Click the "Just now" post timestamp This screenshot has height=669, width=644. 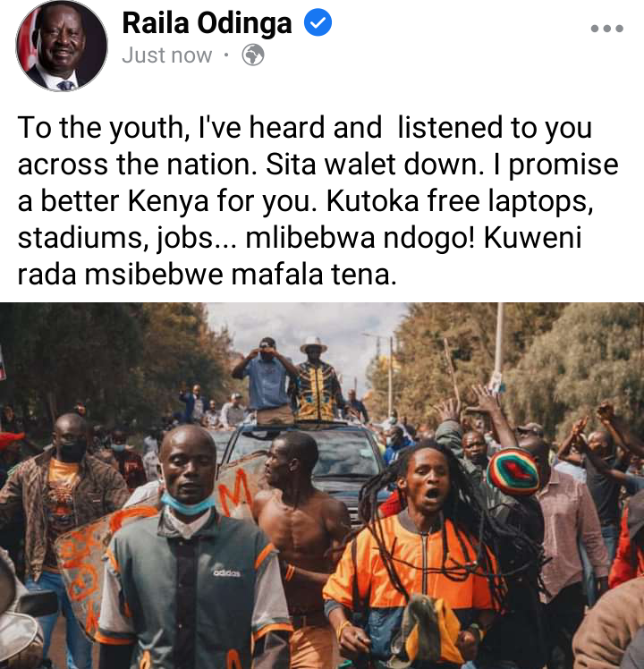(167, 55)
